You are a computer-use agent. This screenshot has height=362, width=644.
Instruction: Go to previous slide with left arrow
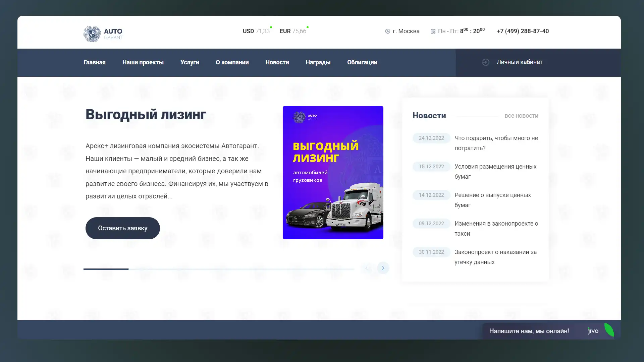click(x=366, y=268)
